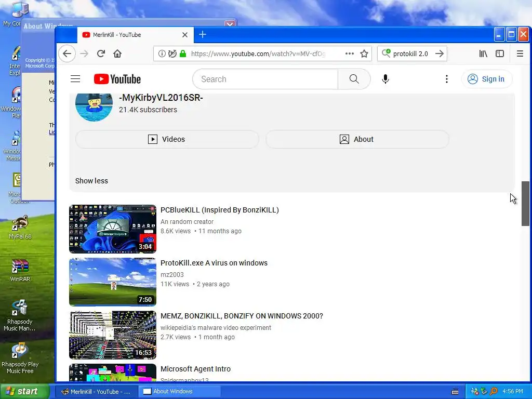Click the channel Videos button
Viewport: 532px width, 399px height.
coord(167,139)
